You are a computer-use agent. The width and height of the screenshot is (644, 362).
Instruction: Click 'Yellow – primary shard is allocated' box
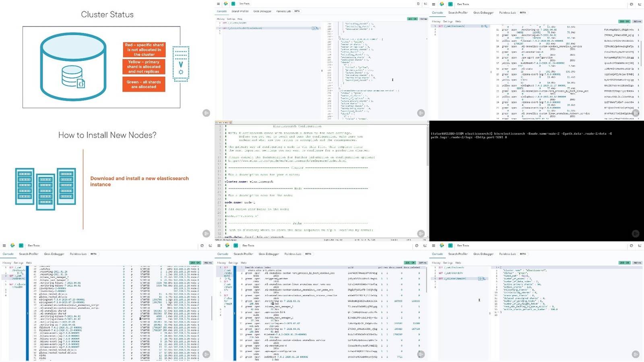point(144,67)
